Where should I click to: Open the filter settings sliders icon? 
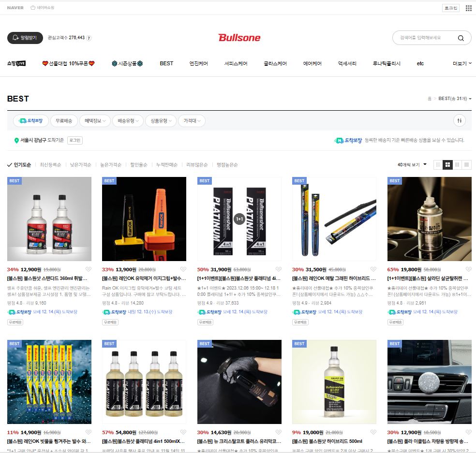point(459,121)
